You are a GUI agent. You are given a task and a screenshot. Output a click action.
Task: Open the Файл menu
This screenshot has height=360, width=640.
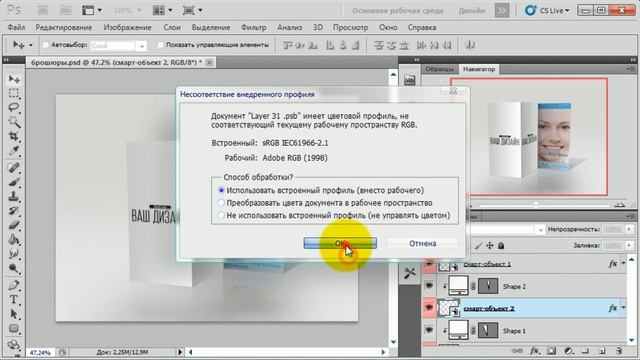(16, 27)
